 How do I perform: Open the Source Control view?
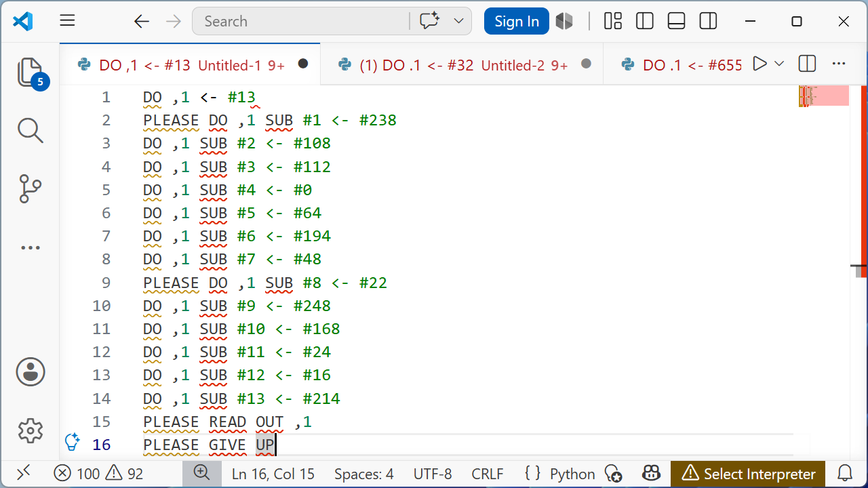[31, 189]
